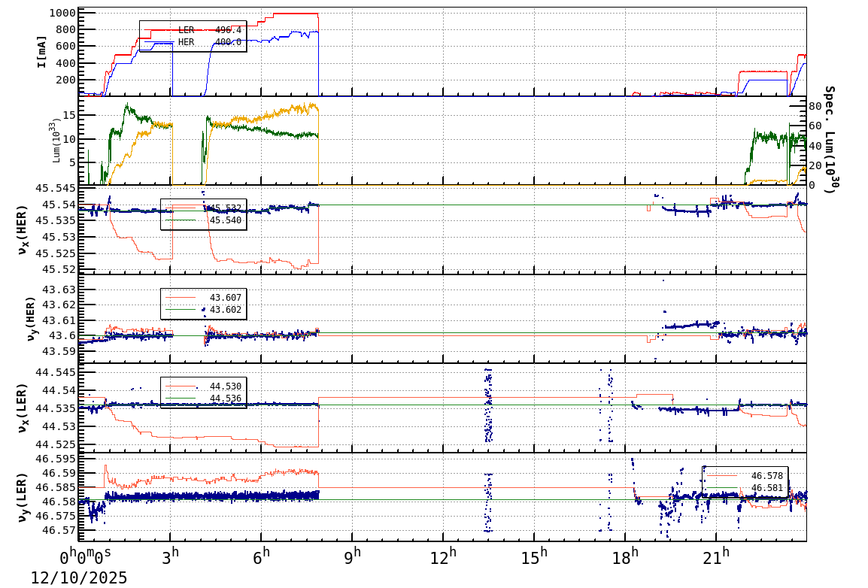Click the 60 tick on Spec. Lum axis

[815, 126]
